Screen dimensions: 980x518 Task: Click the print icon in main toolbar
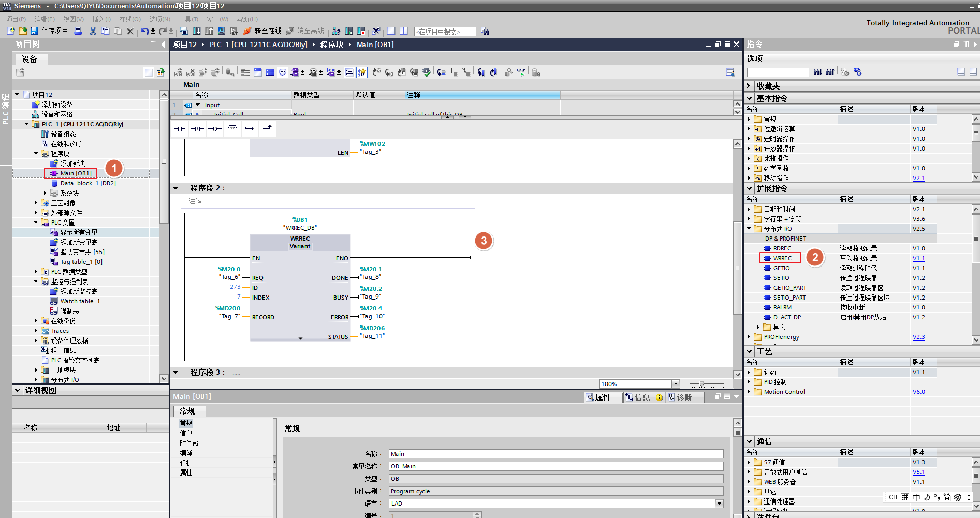coord(78,31)
